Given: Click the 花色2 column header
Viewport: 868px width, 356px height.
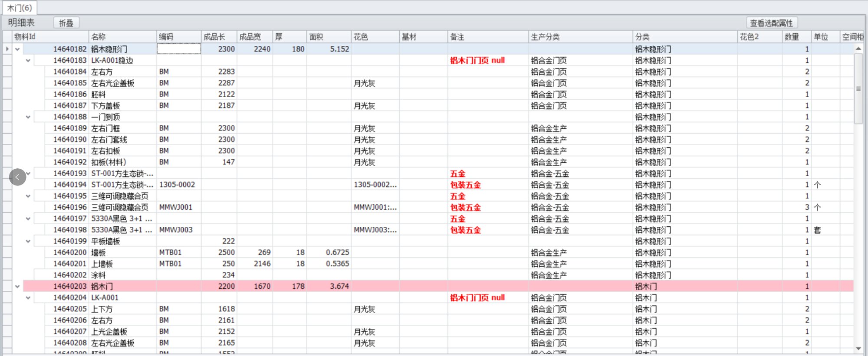Looking at the screenshot, I should tap(760, 37).
